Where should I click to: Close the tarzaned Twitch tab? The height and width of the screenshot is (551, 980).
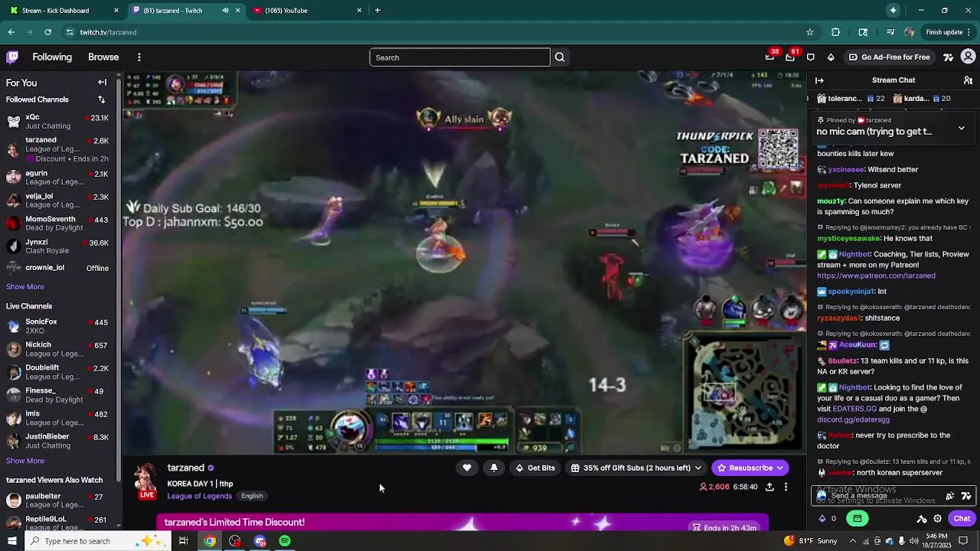point(237,11)
